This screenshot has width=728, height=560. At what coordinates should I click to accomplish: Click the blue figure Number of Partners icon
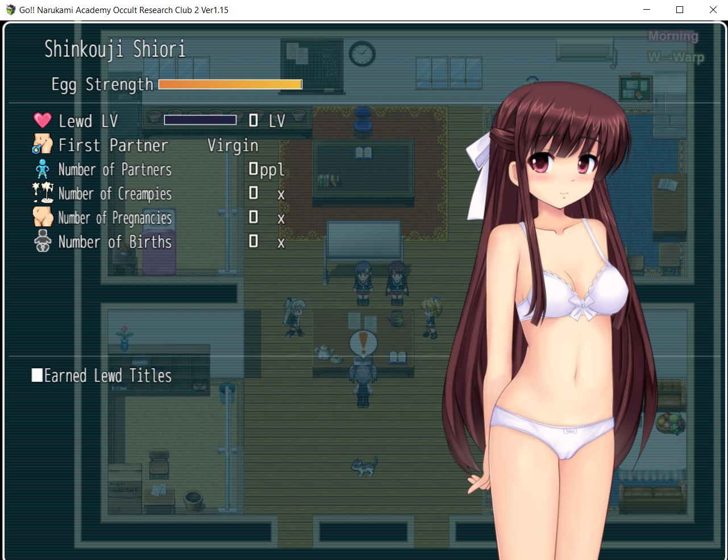[42, 169]
